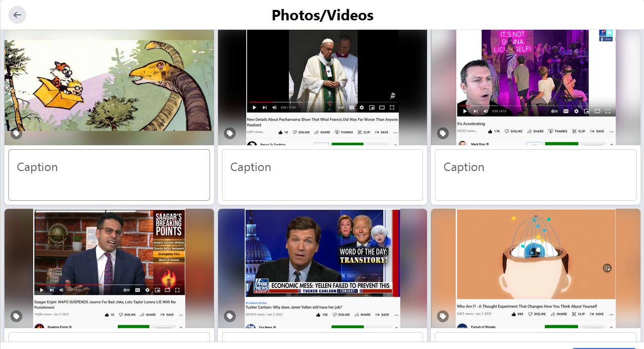Select the Tucker Carlson Fox News screenshot

322,268
